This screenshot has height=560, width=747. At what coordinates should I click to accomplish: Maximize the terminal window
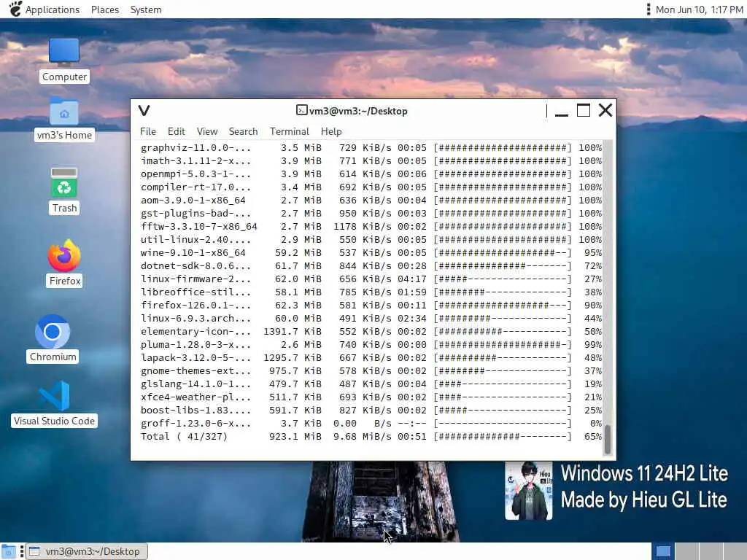[584, 111]
